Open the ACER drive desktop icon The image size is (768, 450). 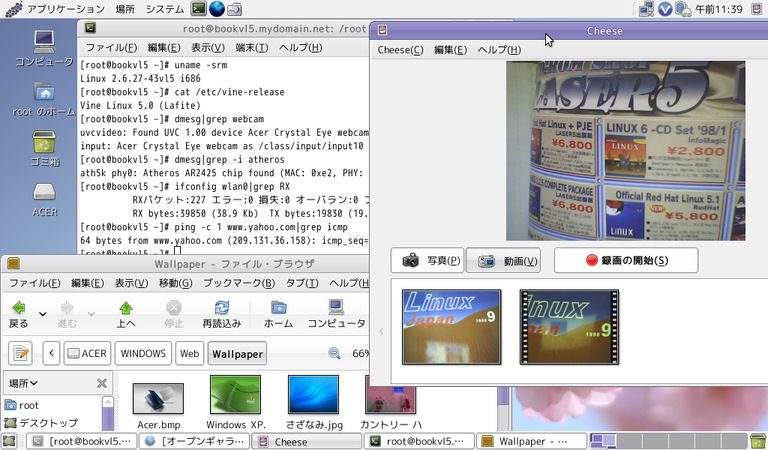click(x=45, y=200)
